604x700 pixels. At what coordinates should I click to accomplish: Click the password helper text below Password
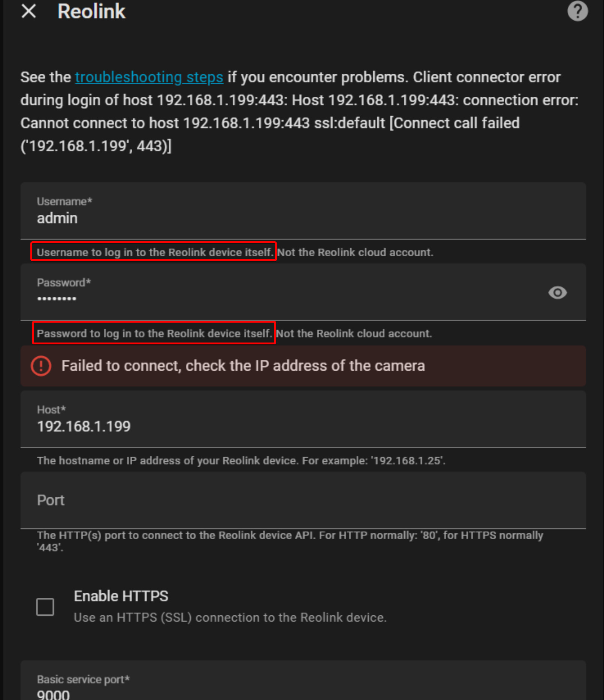click(234, 334)
